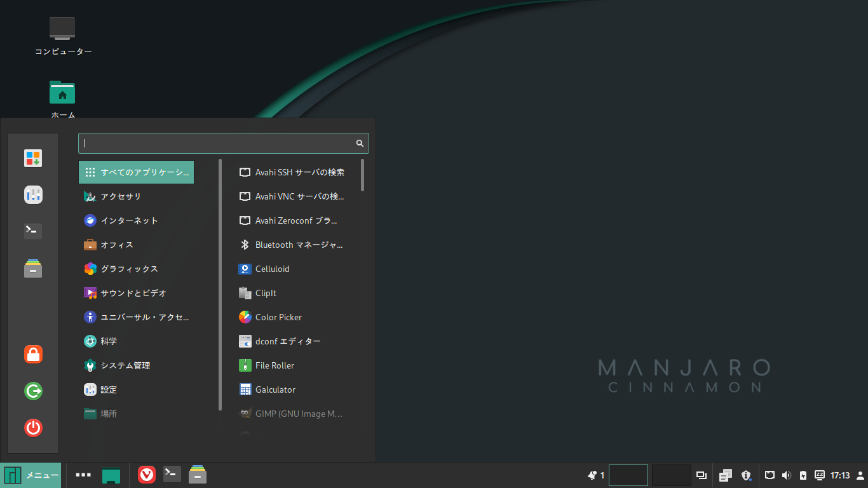Open the battery power tray icon
868x488 pixels.
point(803,475)
